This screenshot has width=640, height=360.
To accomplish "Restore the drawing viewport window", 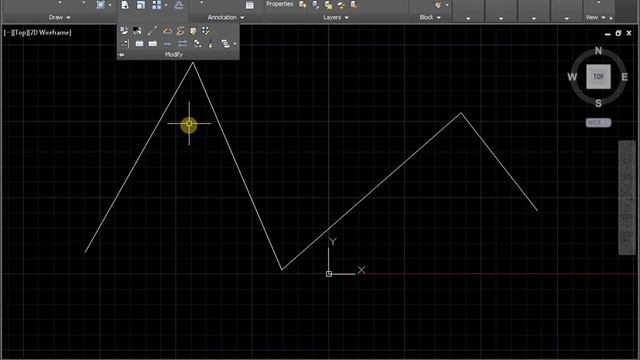I will (x=618, y=33).
